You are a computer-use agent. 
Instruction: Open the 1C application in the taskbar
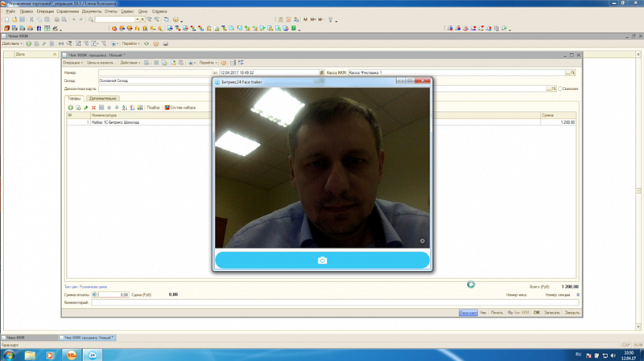pyautogui.click(x=72, y=355)
